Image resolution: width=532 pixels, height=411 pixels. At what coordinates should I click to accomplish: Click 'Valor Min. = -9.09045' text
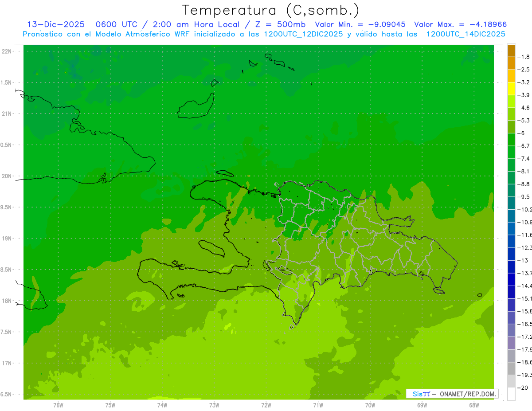coord(360,24)
